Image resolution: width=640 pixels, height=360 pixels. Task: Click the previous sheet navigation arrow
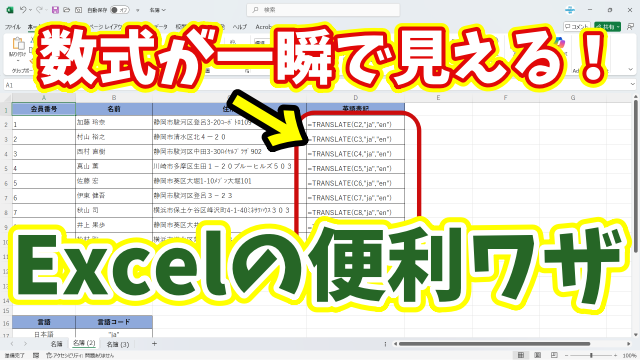(x=12, y=344)
